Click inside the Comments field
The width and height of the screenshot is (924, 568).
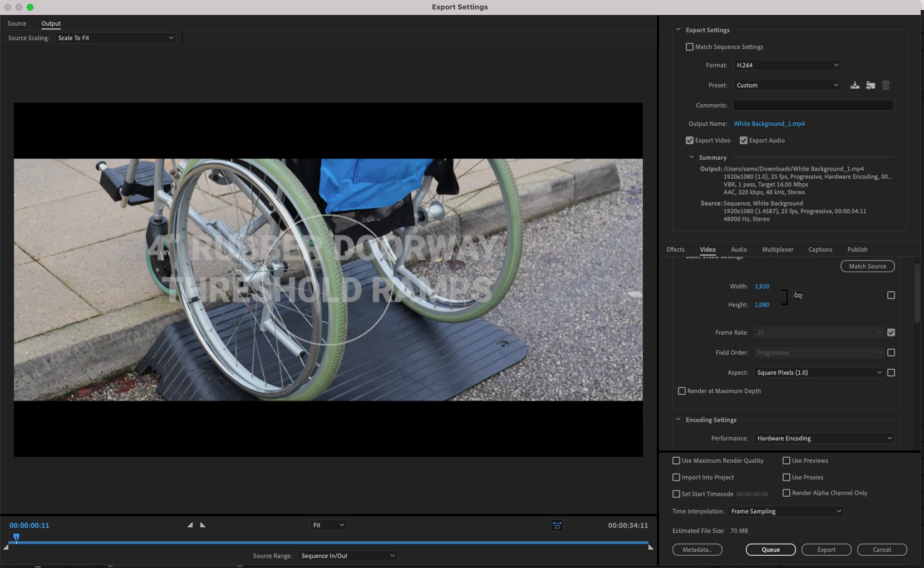[813, 105]
